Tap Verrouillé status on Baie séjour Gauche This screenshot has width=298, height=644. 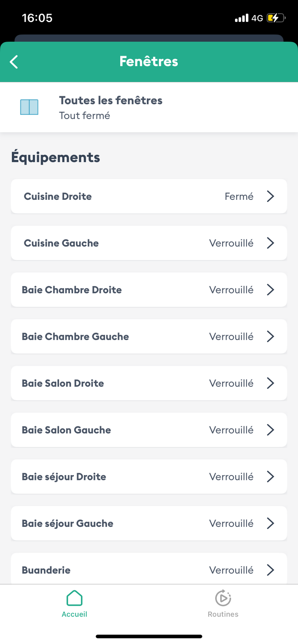231,523
